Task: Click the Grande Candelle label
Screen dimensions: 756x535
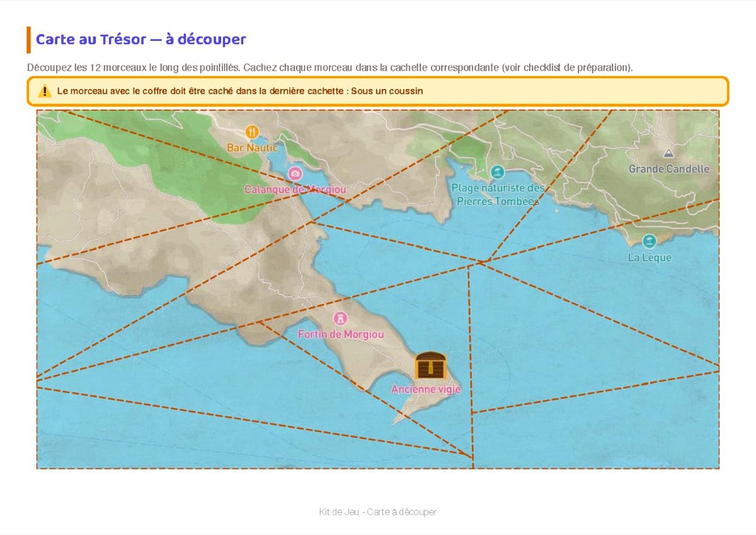Action: pos(669,169)
